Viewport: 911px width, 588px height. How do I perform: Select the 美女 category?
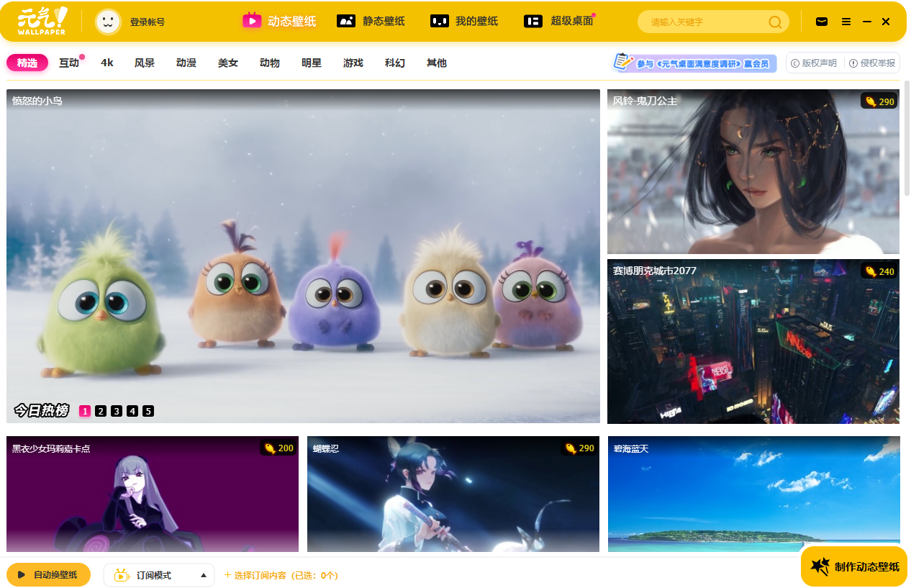(x=228, y=63)
